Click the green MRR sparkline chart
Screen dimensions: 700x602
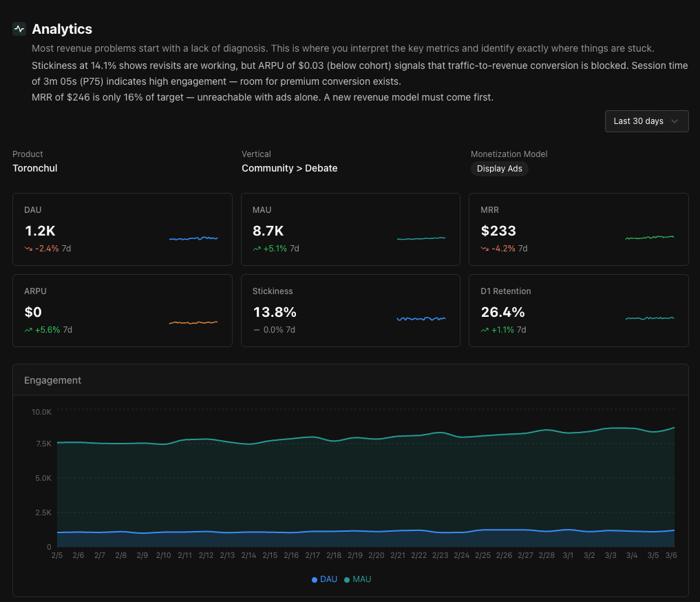click(649, 237)
